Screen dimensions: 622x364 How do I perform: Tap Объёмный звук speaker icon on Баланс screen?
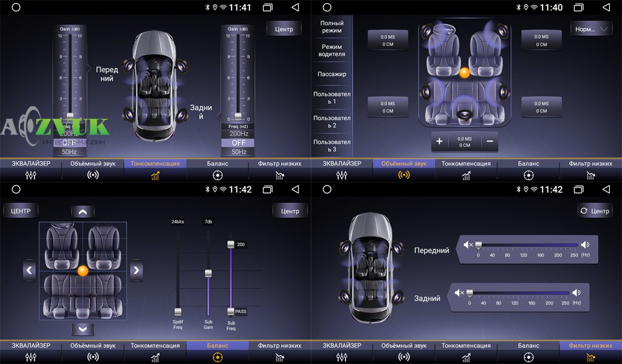pyautogui.click(x=93, y=357)
